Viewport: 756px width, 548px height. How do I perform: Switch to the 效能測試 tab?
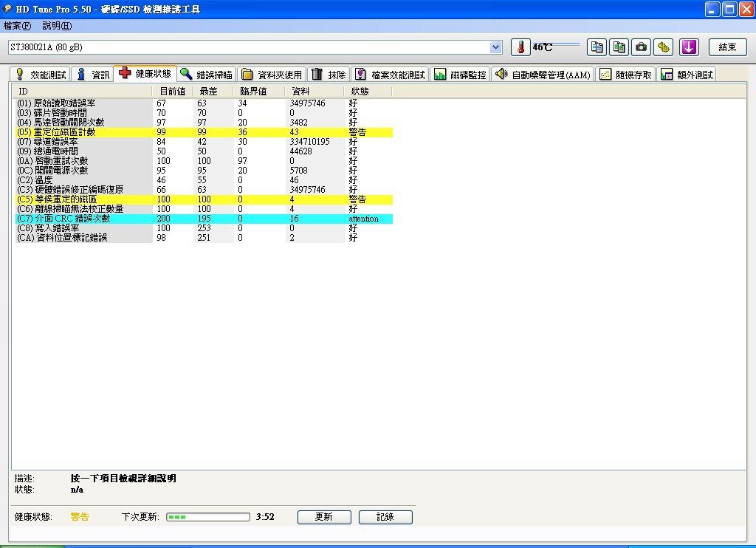pyautogui.click(x=40, y=75)
